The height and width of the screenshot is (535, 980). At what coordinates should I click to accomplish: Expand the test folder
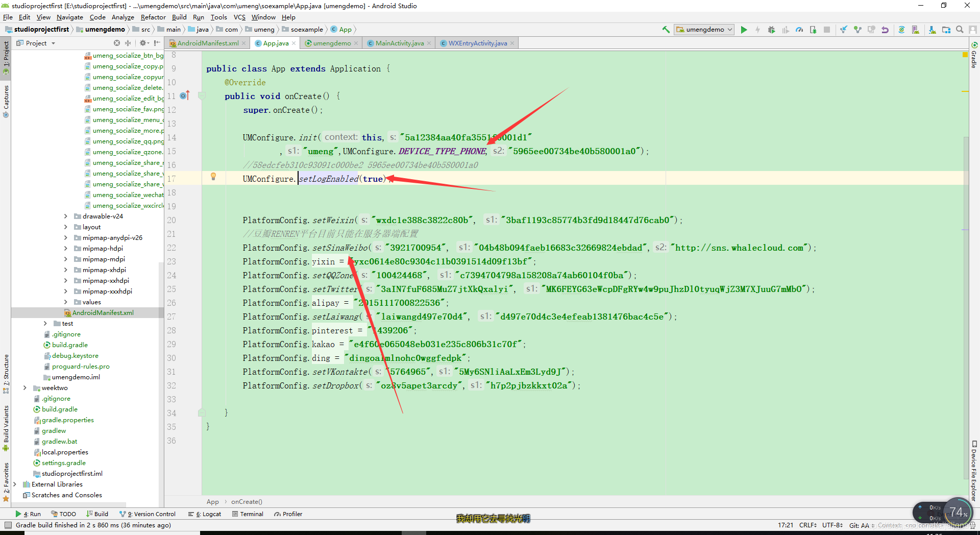pyautogui.click(x=45, y=323)
